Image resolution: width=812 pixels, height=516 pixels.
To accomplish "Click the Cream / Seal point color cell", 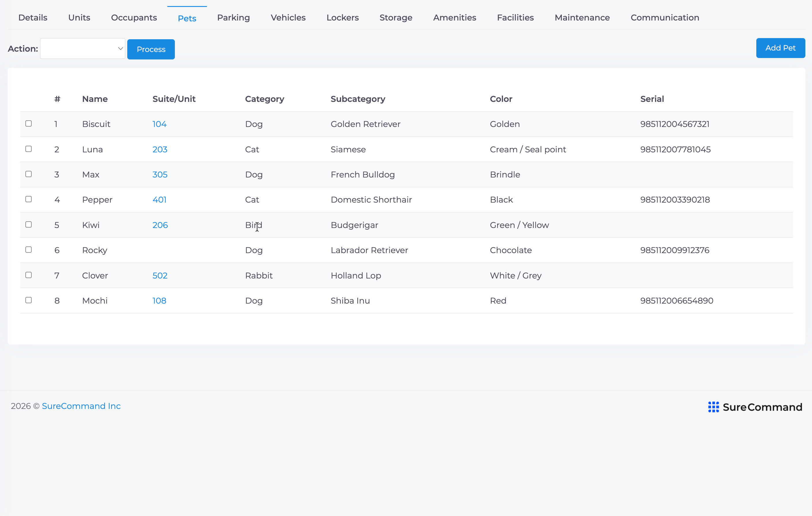I will click(x=528, y=149).
